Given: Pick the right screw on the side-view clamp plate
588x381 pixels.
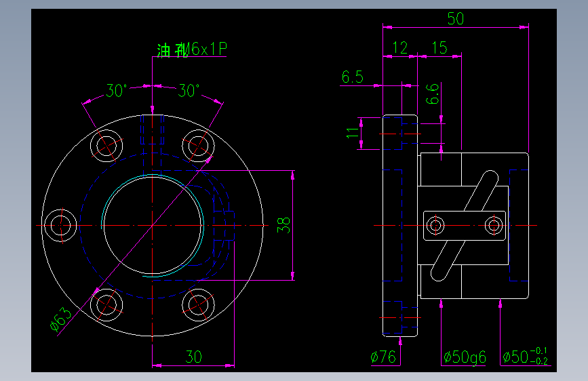Looking at the screenshot, I should point(494,225).
